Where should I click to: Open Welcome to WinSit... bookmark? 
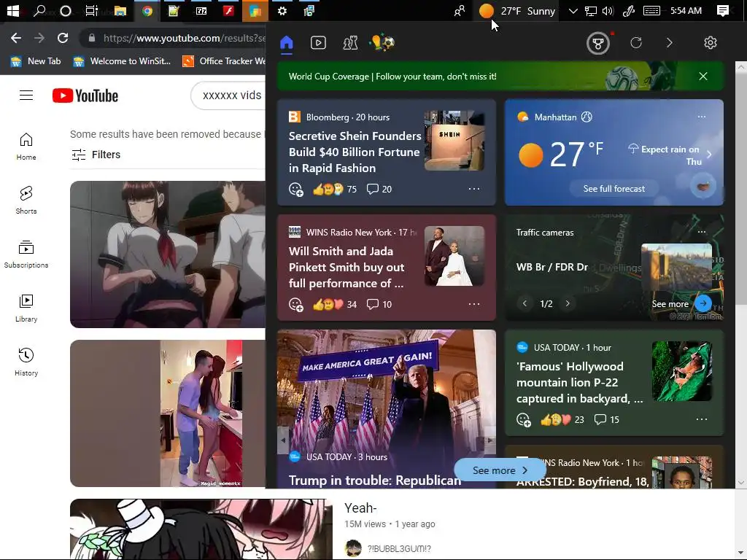[122, 61]
